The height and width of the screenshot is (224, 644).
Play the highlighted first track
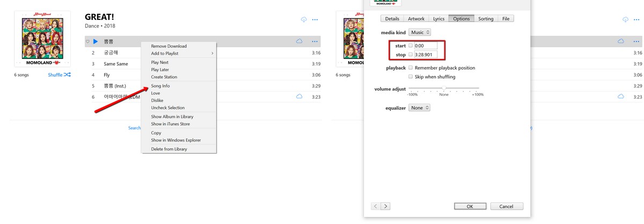(95, 41)
